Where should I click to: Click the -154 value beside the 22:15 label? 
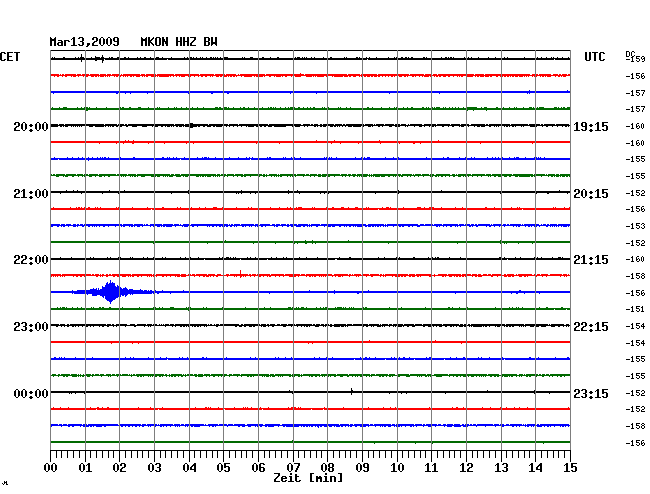(x=635, y=326)
